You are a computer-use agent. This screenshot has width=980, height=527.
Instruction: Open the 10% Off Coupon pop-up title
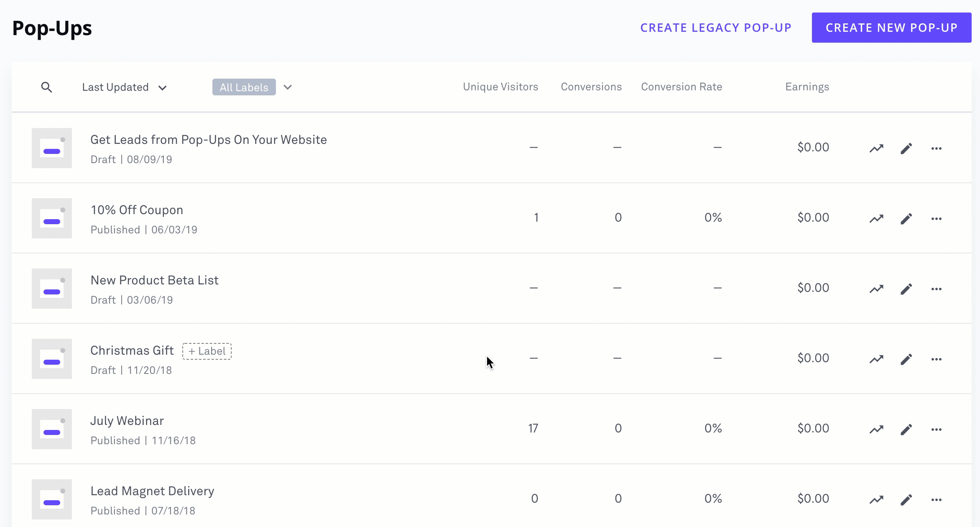point(137,210)
